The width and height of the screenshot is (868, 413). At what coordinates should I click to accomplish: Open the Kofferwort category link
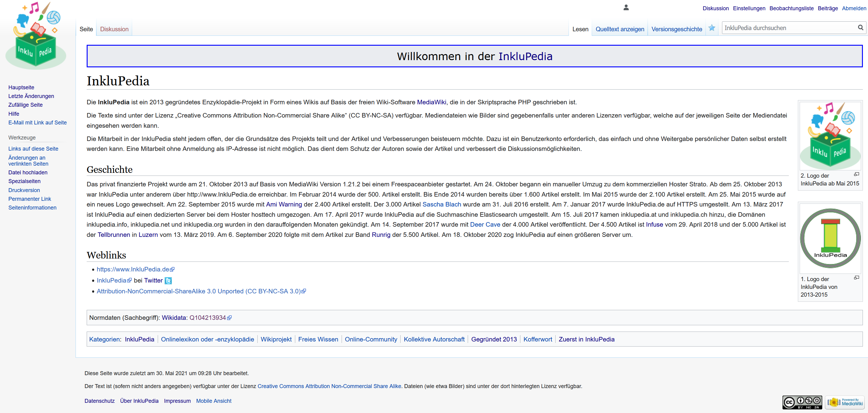538,339
